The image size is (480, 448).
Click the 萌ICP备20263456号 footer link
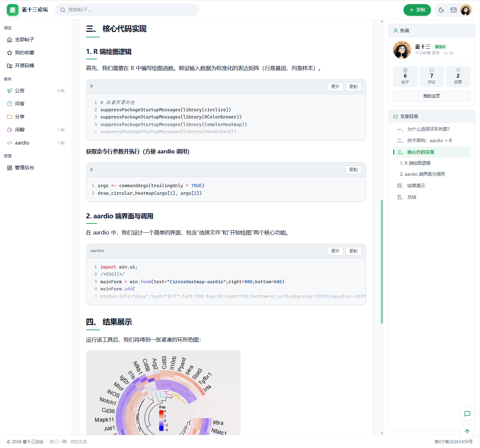454,442
